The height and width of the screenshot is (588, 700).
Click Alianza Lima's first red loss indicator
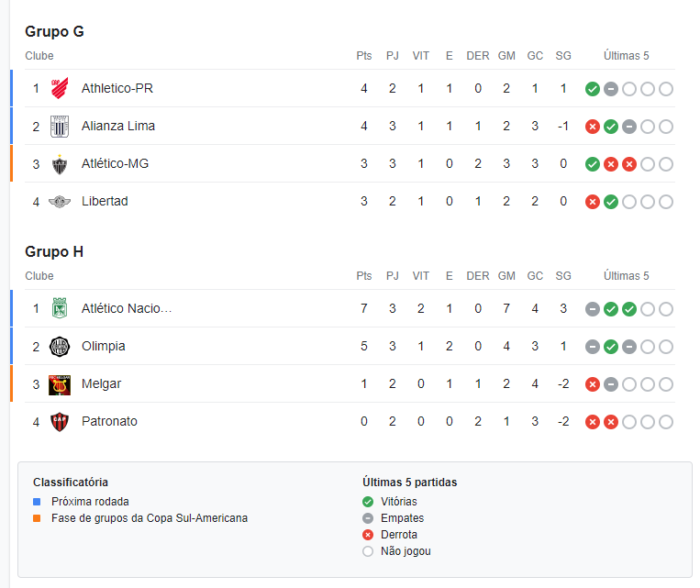(x=593, y=127)
